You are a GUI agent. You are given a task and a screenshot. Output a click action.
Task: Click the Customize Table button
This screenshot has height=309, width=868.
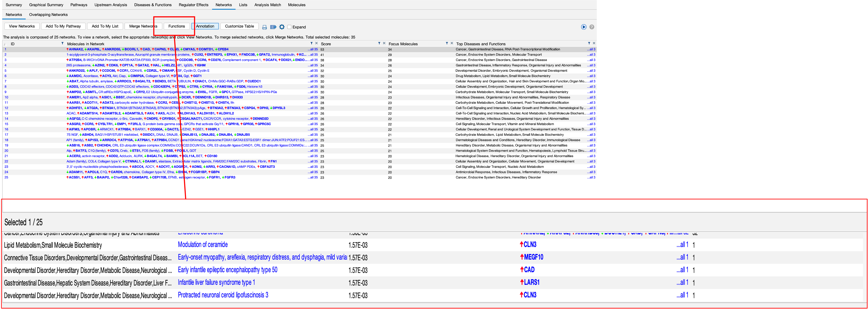point(239,26)
